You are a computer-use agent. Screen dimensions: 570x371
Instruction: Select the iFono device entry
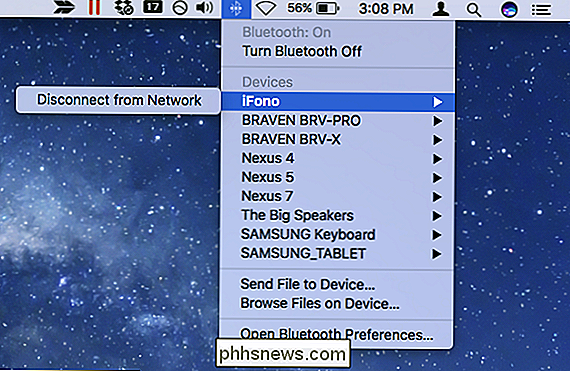[x=337, y=102]
